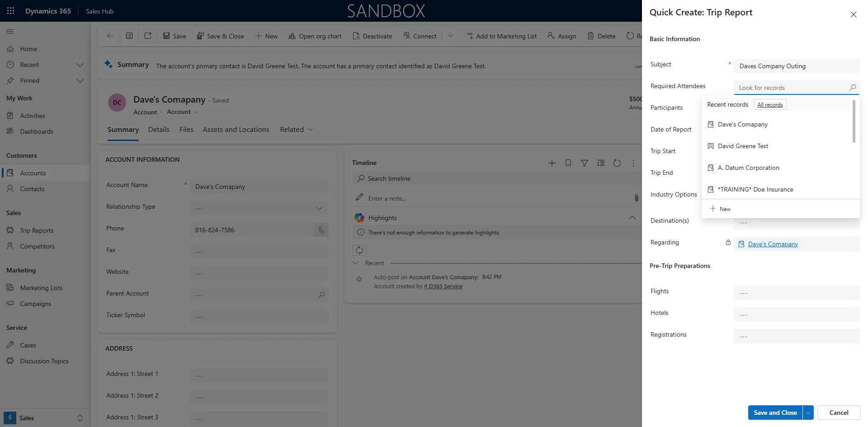Refresh the timeline with the refresh icon

click(617, 163)
